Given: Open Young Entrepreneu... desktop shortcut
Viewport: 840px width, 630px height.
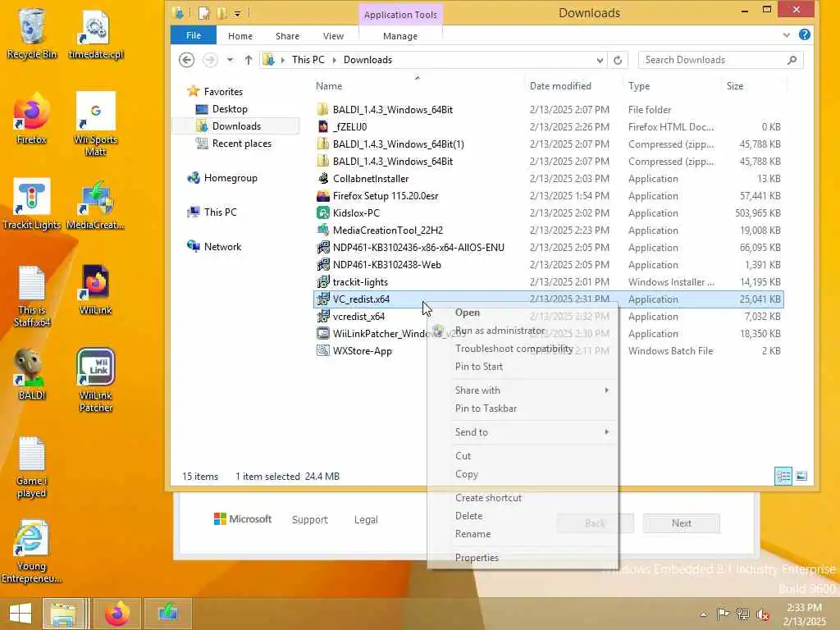Looking at the screenshot, I should (31, 552).
